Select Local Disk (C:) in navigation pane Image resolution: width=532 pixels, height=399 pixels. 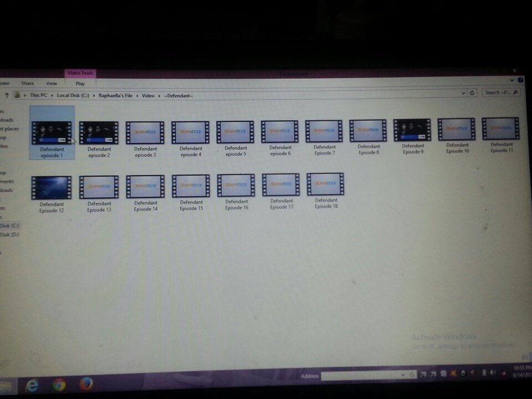10,226
